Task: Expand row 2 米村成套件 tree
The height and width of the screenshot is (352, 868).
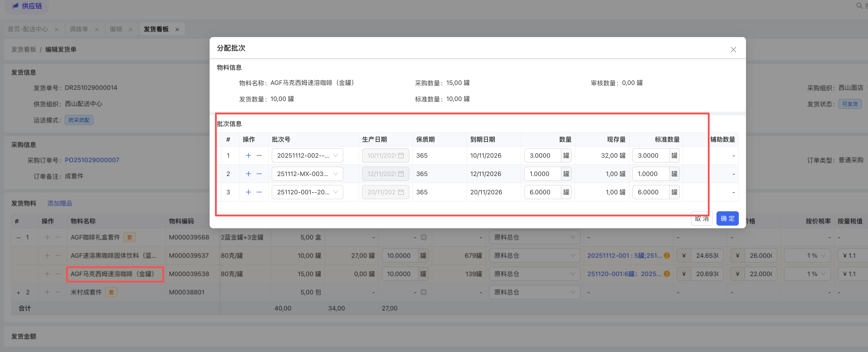Action: 19,292
